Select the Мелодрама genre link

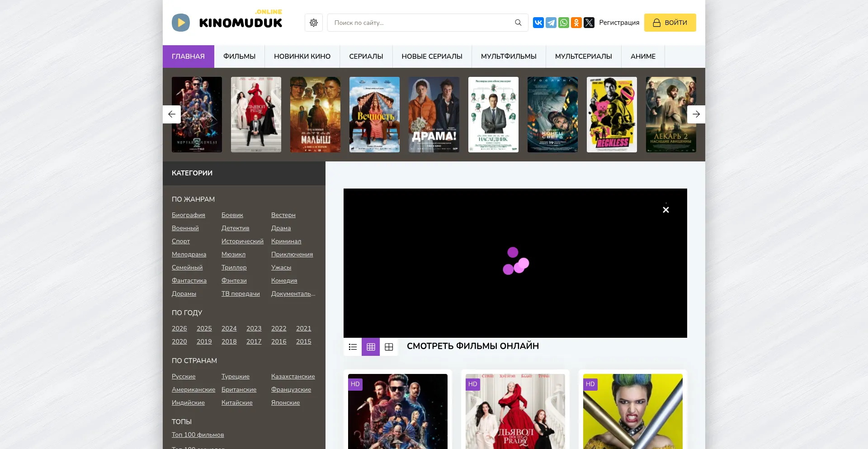pyautogui.click(x=189, y=254)
